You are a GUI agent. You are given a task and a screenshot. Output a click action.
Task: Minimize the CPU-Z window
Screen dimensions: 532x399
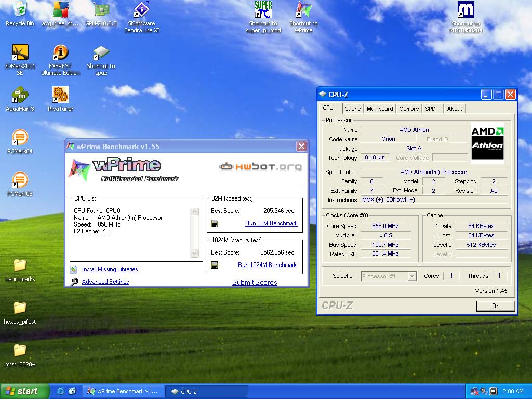pyautogui.click(x=486, y=95)
